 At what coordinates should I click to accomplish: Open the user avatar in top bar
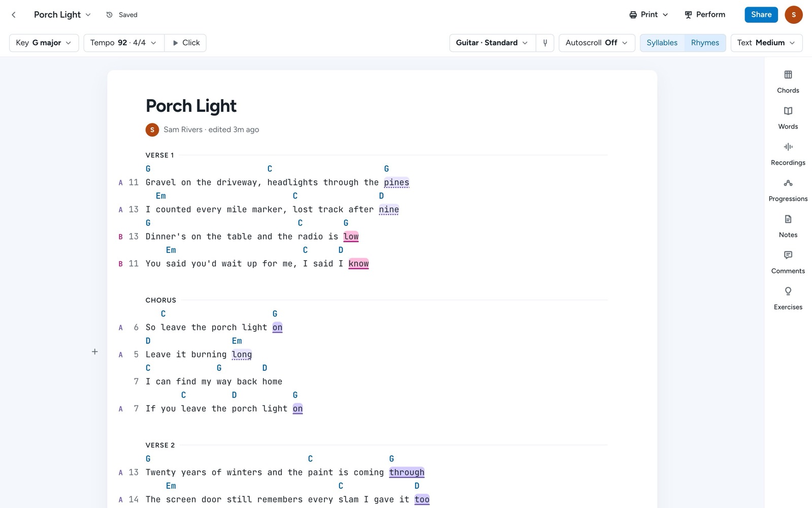point(793,15)
